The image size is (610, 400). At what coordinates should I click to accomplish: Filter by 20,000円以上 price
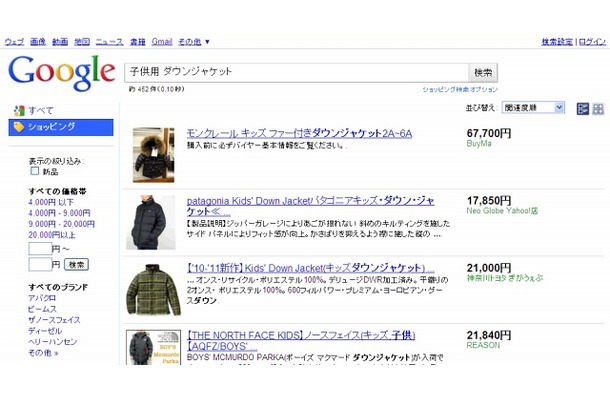pos(52,235)
